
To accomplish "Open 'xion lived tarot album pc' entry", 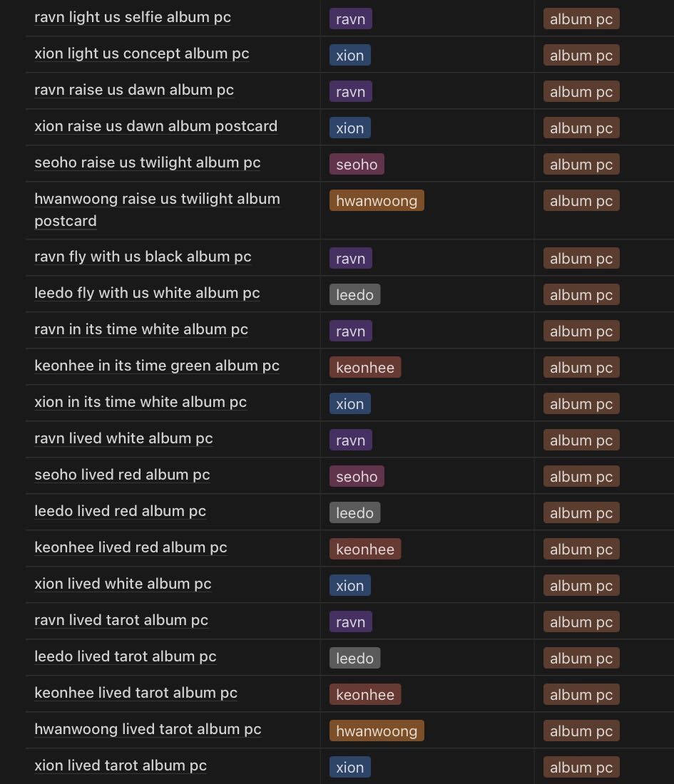I will (121, 765).
